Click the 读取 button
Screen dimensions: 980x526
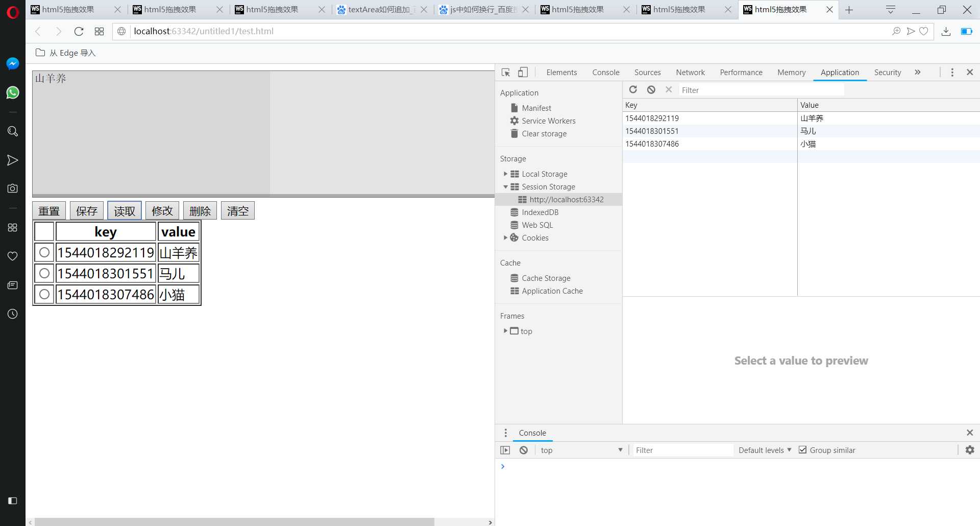(x=125, y=211)
